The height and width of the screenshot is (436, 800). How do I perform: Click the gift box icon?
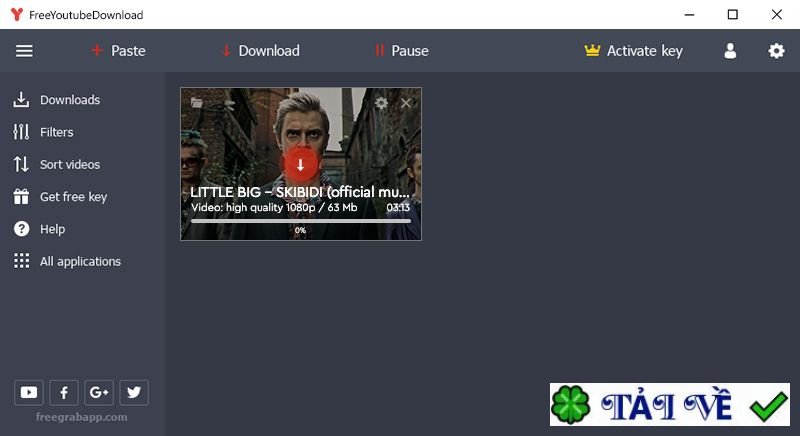pos(21,196)
